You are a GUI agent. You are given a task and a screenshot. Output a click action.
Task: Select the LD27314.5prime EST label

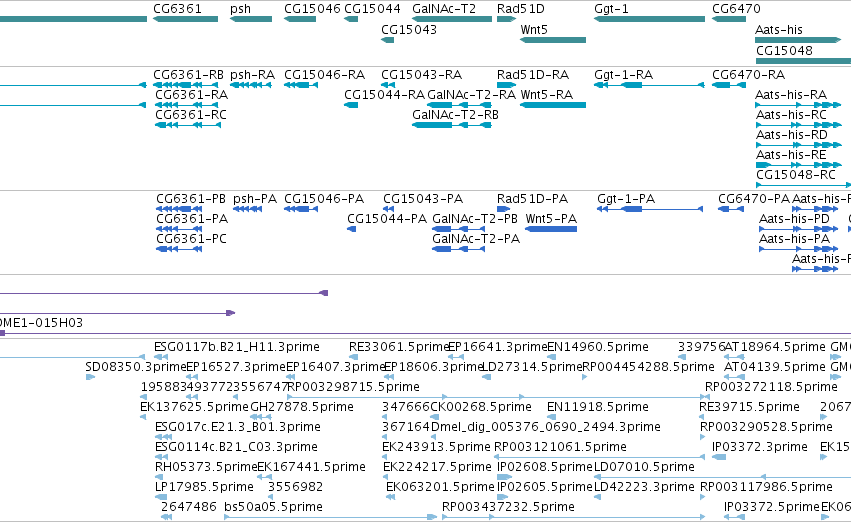[532, 367]
